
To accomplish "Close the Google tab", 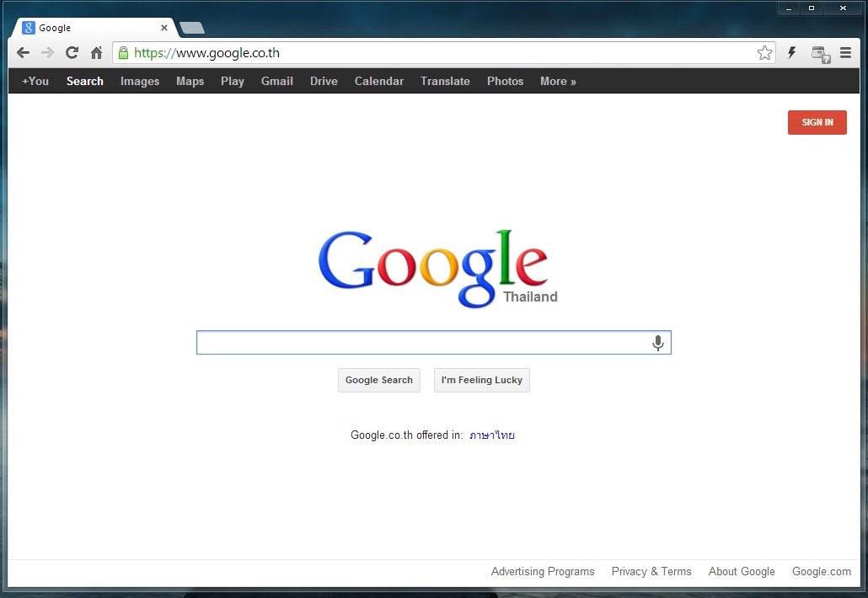I will click(164, 28).
